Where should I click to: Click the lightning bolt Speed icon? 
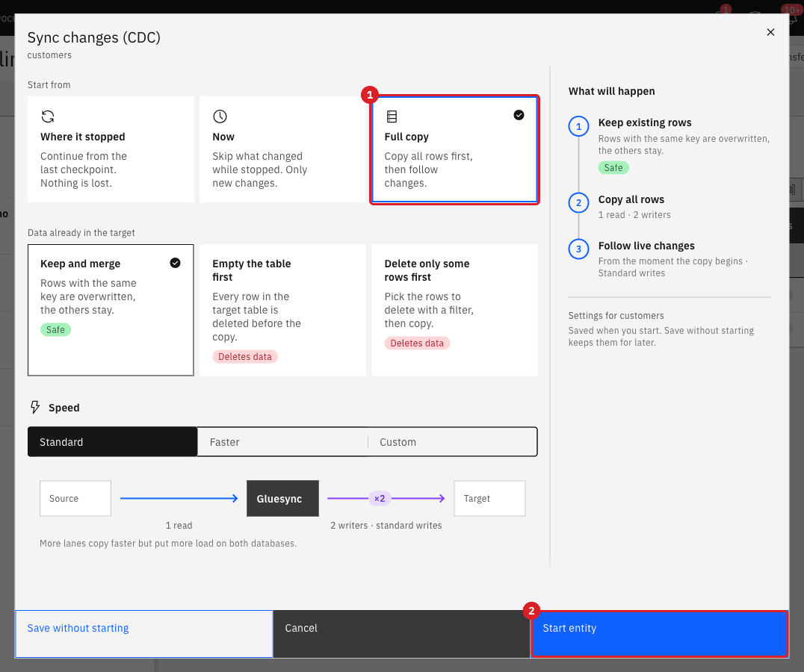pyautogui.click(x=35, y=407)
